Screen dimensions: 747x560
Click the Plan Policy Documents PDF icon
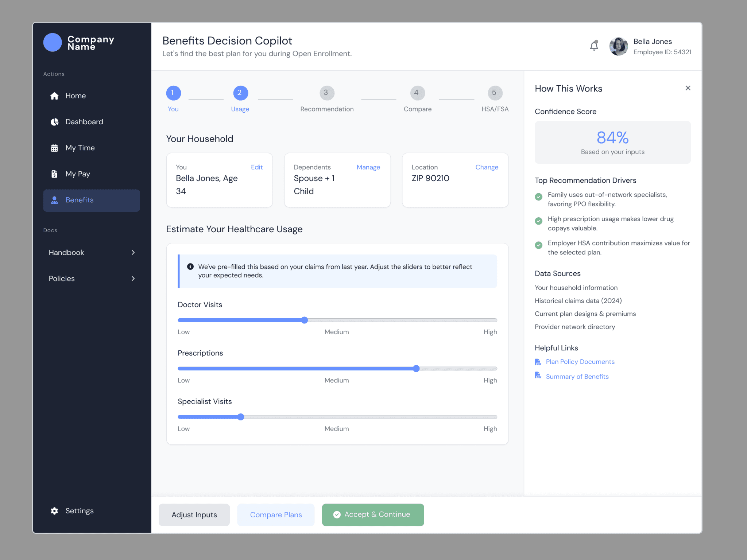538,362
